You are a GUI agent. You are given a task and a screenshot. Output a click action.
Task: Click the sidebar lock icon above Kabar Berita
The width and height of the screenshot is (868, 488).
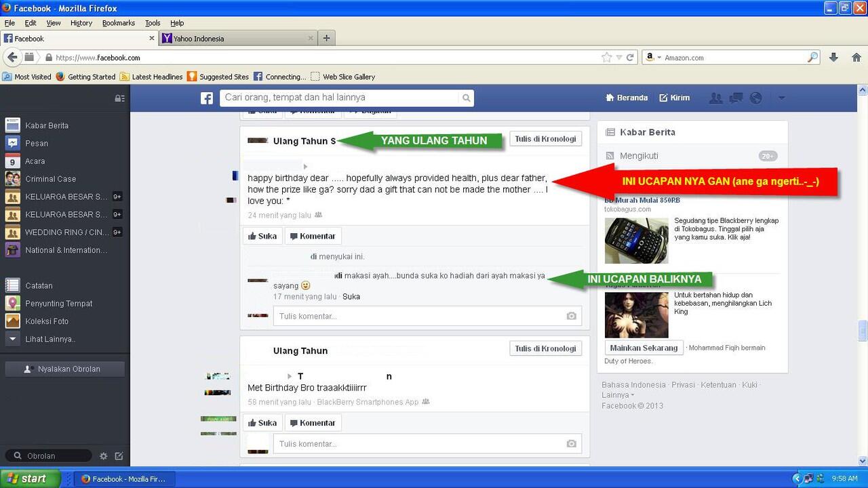pos(119,98)
